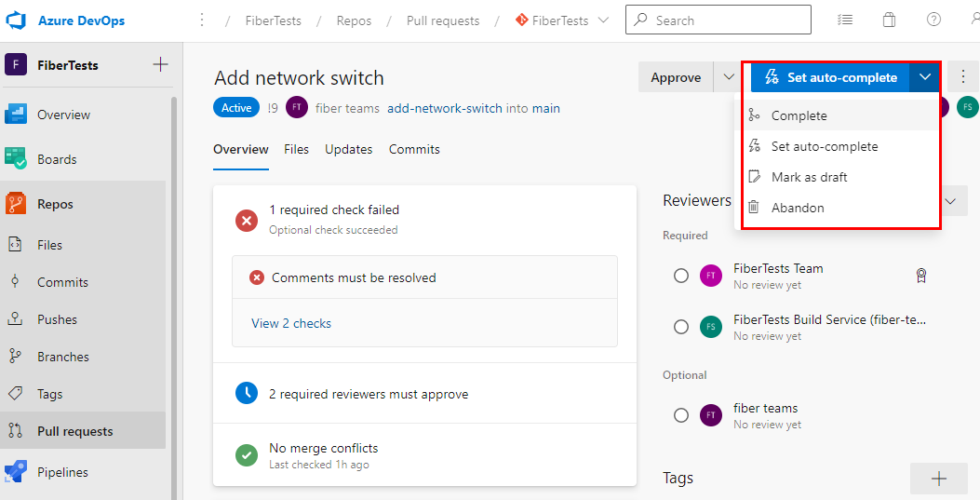
Task: Open work items list icon in header
Action: pos(845,20)
